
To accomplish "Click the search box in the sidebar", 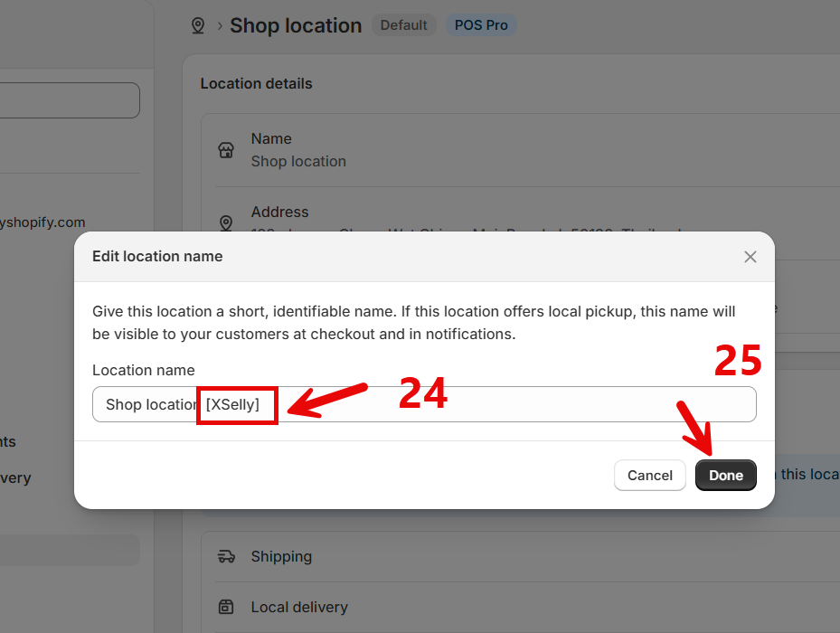I will point(70,100).
